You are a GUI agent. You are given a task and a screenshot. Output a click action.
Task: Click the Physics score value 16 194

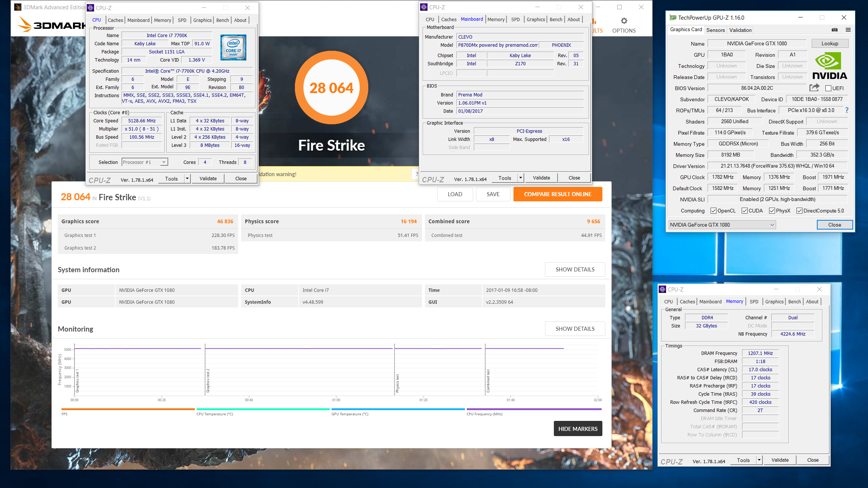408,221
